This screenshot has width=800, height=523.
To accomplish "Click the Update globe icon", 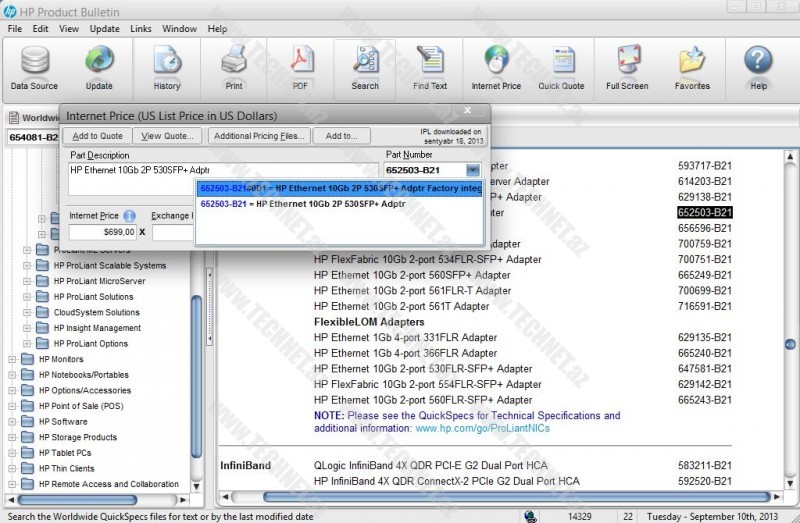I will pos(99,60).
